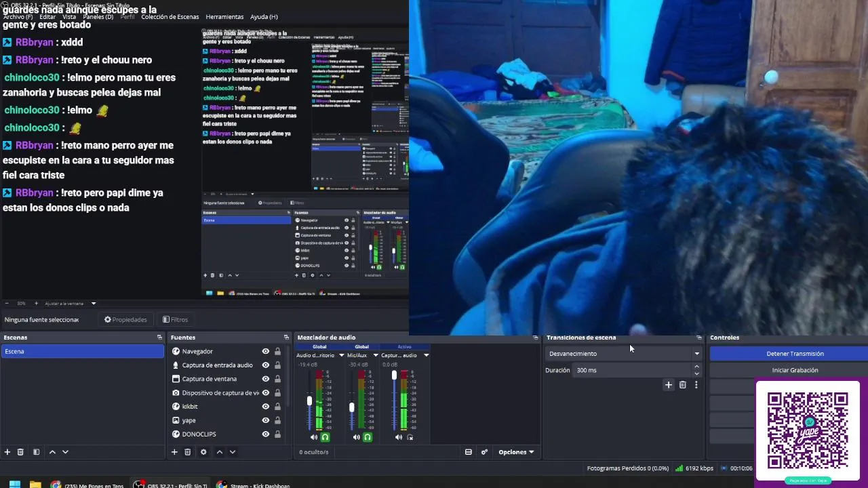Move the scene down in Escenas
868x488 pixels.
tap(65, 452)
